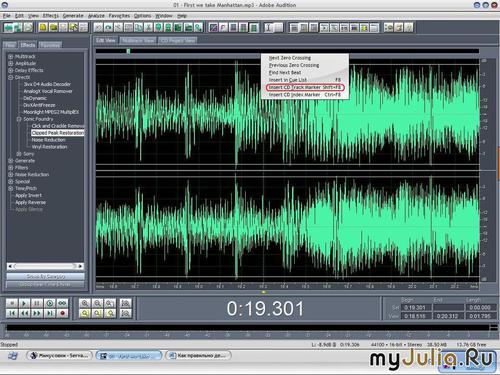Collapse the Sonic Foundry subfolder
500x375 pixels.
pos(19,119)
